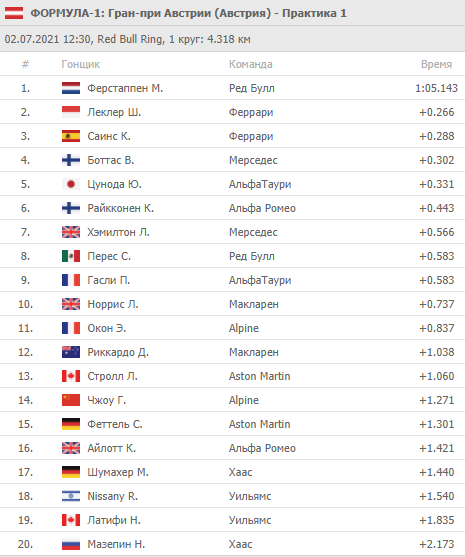The image size is (465, 557).
Task: Click Ферстаппен's lap time 1:05.143
Action: click(x=436, y=88)
